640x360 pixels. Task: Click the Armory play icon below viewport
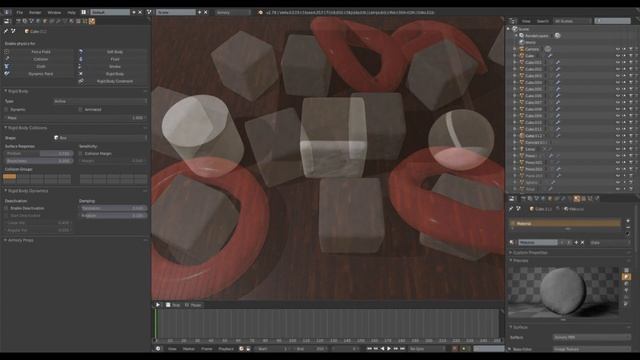click(x=158, y=305)
